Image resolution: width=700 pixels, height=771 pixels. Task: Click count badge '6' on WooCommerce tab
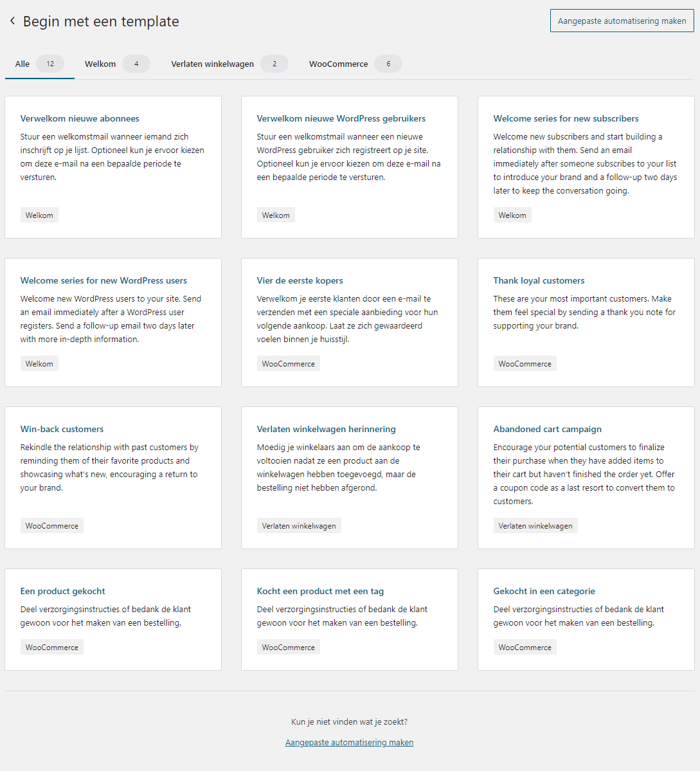[388, 64]
